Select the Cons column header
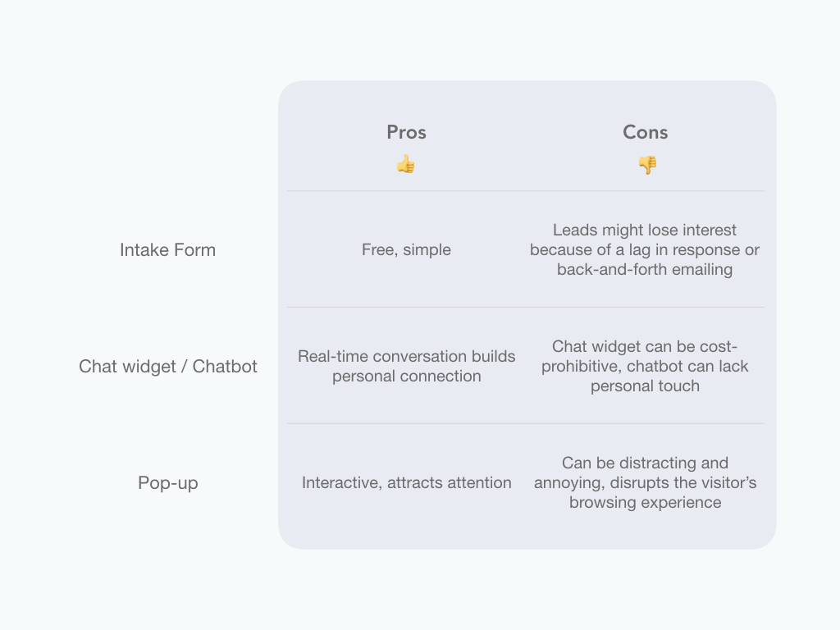The width and height of the screenshot is (840, 630). (x=645, y=132)
